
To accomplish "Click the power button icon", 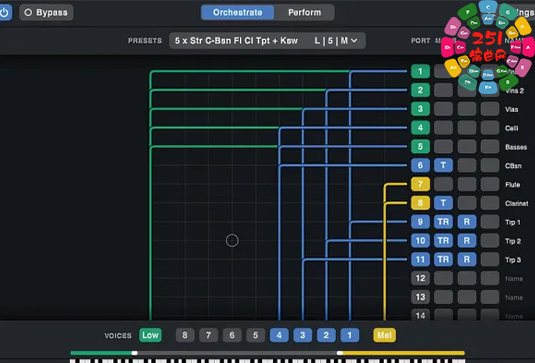I will 5,13.
